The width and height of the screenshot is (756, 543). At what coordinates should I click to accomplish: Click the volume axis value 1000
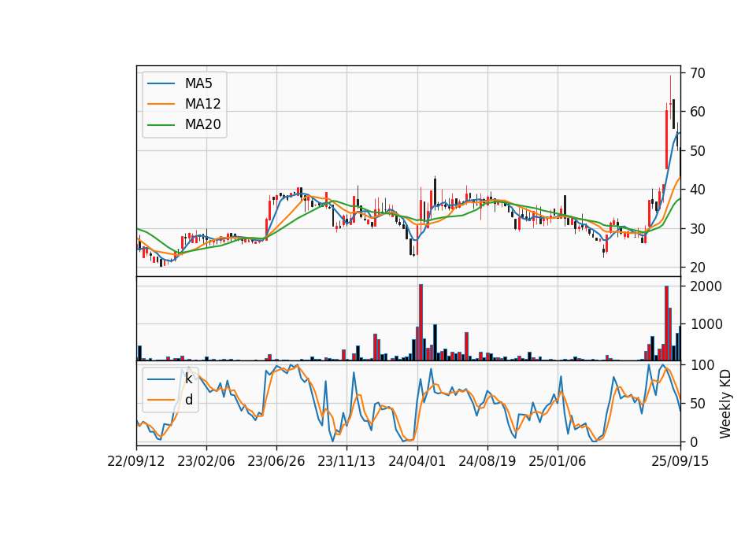click(706, 324)
